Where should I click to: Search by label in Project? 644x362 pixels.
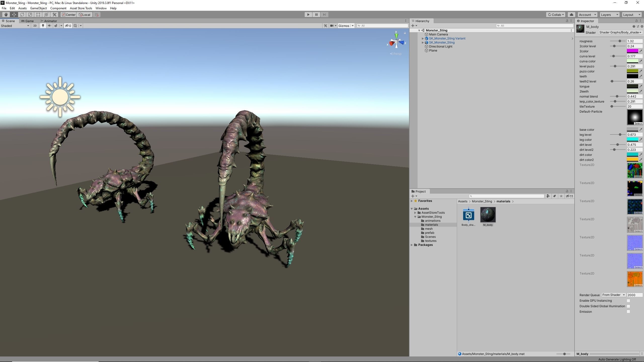[x=554, y=196]
